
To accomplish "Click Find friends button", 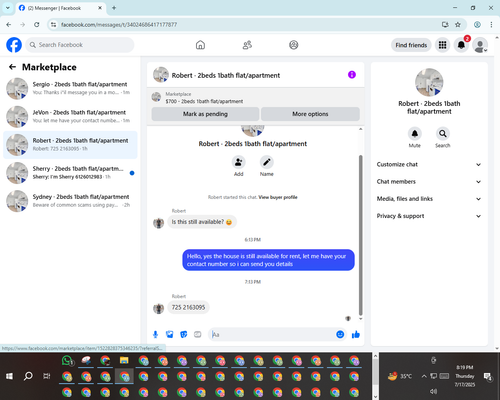I will 411,45.
